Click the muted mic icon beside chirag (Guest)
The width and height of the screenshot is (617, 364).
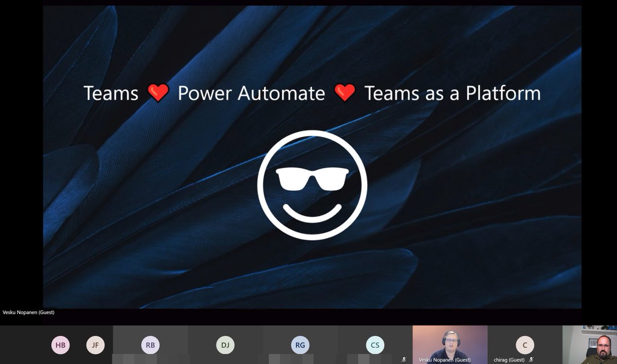click(531, 360)
